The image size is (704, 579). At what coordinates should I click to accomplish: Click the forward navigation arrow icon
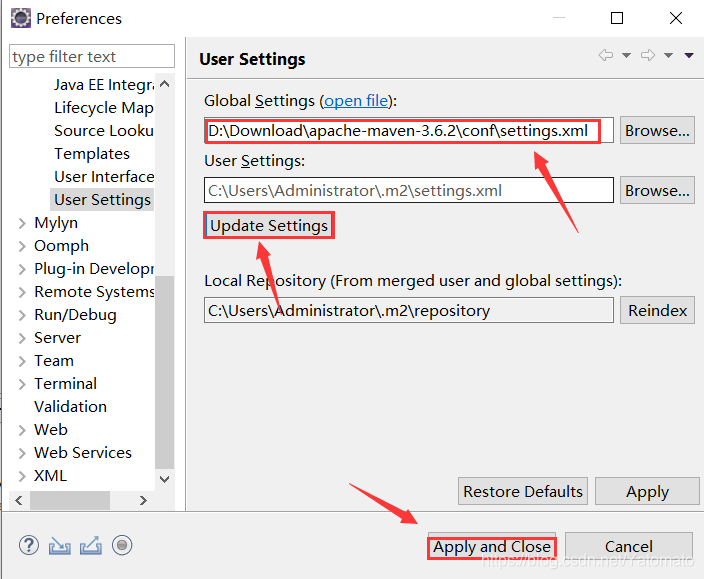point(648,55)
